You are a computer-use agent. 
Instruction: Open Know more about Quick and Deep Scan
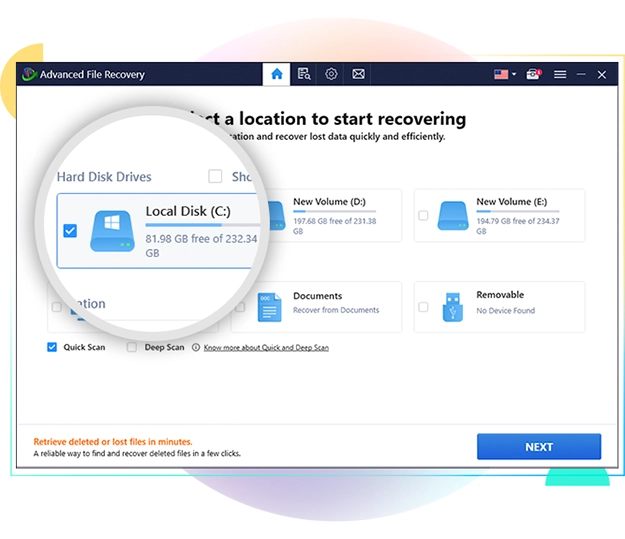point(266,348)
